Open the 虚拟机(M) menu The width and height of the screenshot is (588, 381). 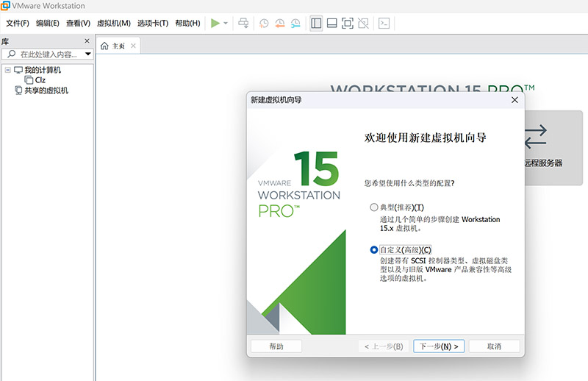click(x=114, y=24)
